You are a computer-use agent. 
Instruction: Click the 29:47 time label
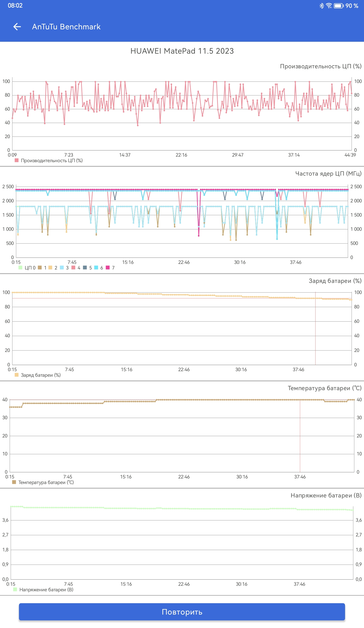tap(238, 155)
